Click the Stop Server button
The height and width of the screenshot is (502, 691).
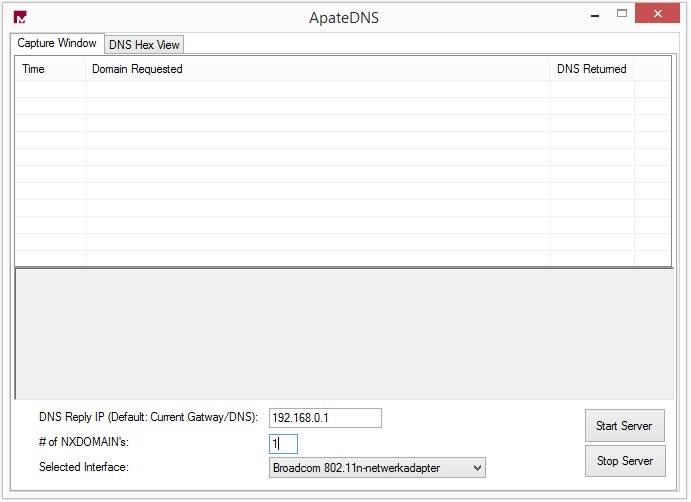625,461
